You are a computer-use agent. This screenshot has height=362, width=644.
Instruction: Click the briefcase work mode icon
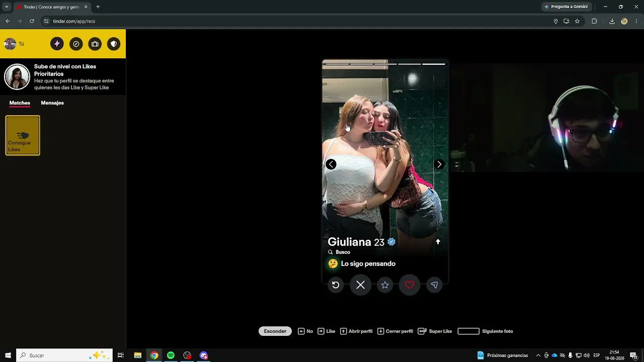click(95, 44)
